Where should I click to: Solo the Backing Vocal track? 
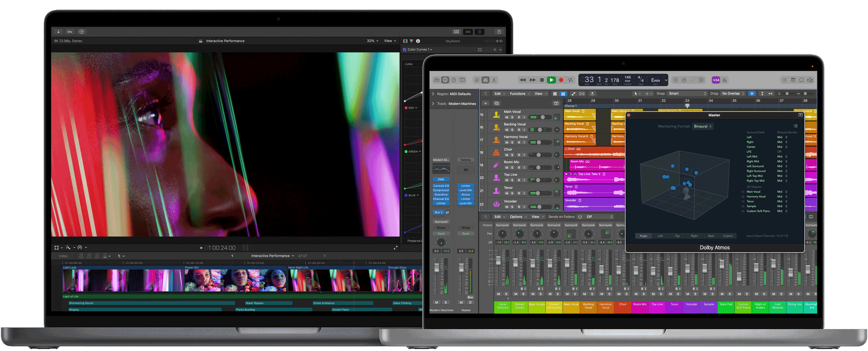[x=513, y=130]
